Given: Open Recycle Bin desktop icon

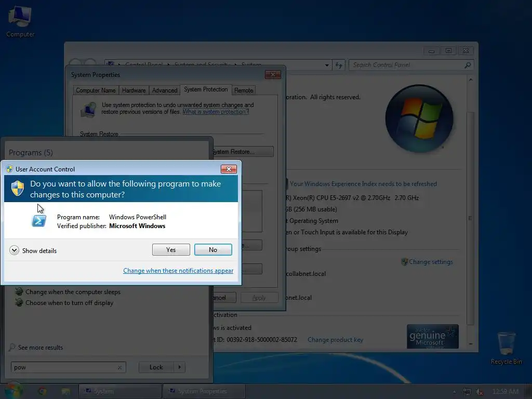Looking at the screenshot, I should click(506, 348).
